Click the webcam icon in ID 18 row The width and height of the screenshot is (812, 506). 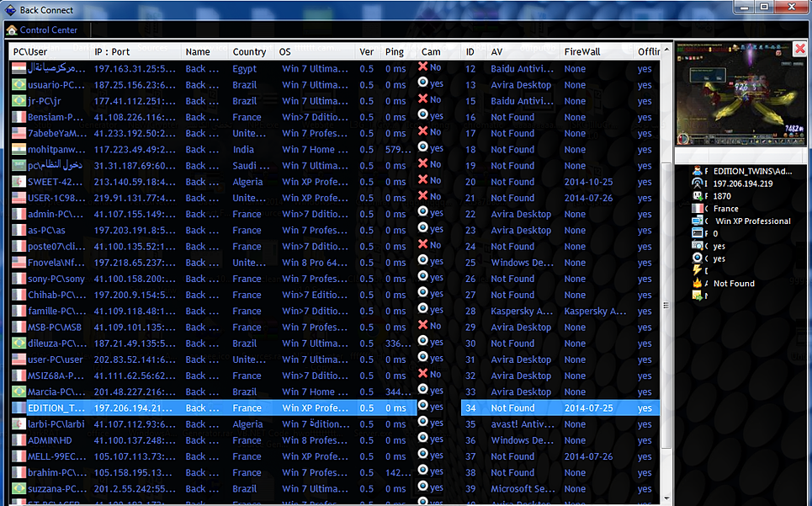pos(422,147)
